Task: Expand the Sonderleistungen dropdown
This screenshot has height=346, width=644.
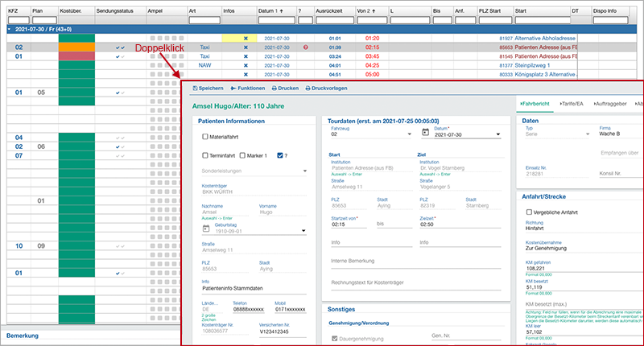Action: click(x=304, y=171)
